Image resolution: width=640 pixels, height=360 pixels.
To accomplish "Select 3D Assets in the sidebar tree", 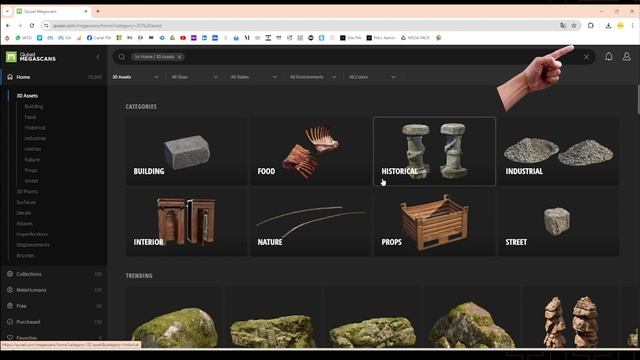I will (27, 96).
